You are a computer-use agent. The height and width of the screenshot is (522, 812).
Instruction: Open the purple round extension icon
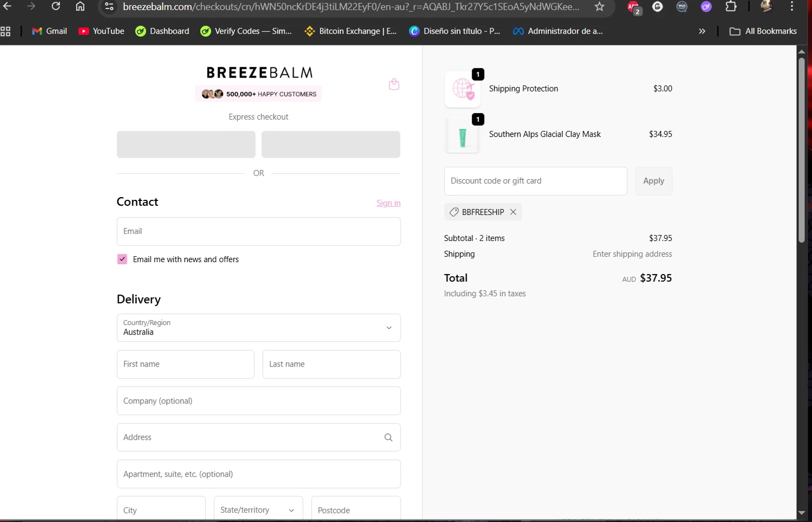pyautogui.click(x=706, y=6)
